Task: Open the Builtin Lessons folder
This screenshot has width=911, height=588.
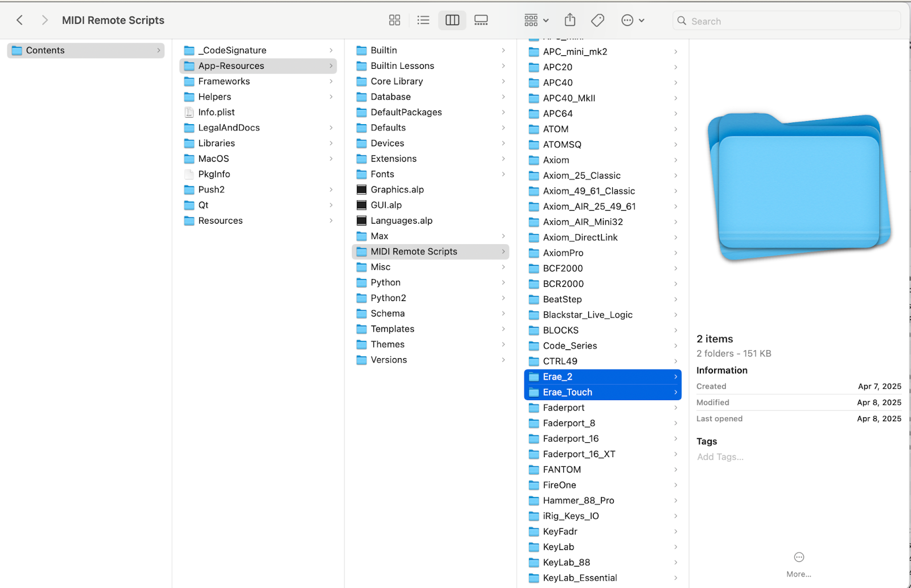Action: 430,66
